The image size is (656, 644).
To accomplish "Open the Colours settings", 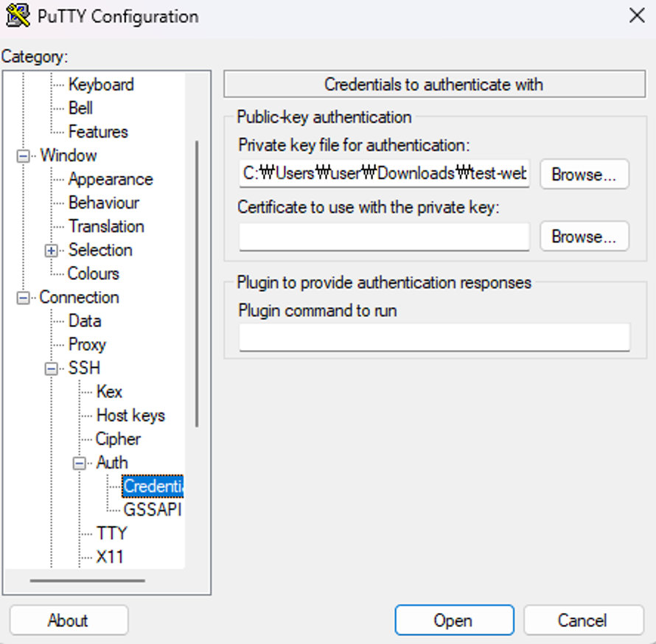I will (x=94, y=273).
